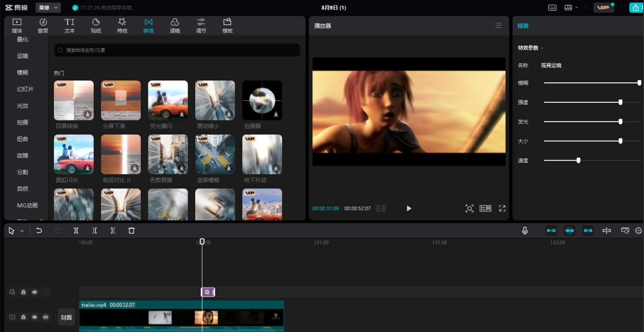Open the player panel hamburger menu
The height and width of the screenshot is (332, 644).
pyautogui.click(x=499, y=26)
